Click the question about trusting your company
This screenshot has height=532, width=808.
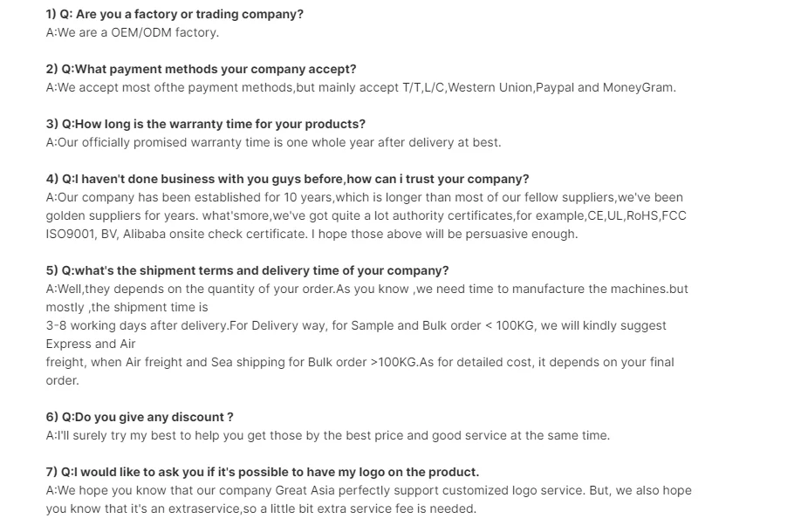tap(287, 179)
